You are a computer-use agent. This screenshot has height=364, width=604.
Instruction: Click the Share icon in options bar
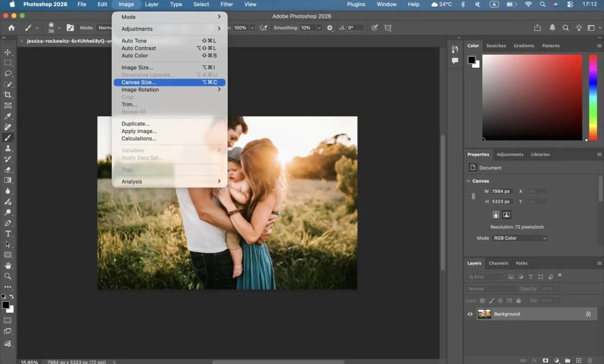(537, 28)
